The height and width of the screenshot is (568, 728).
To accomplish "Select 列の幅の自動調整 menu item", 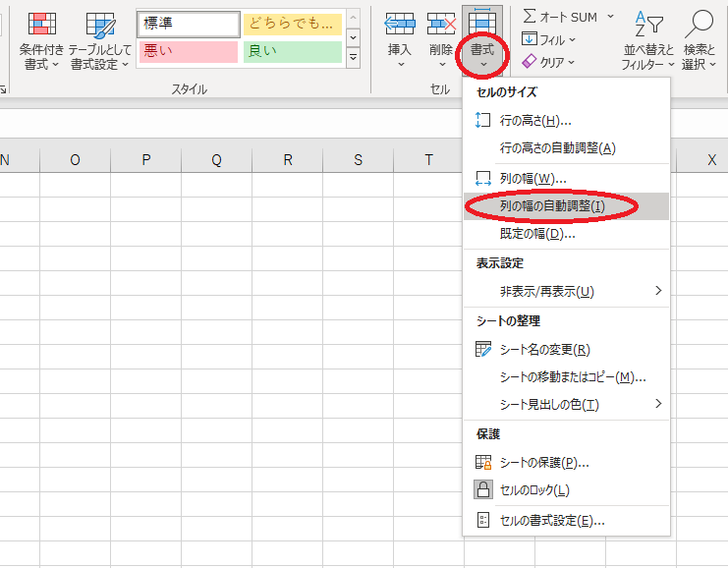I will [x=551, y=206].
